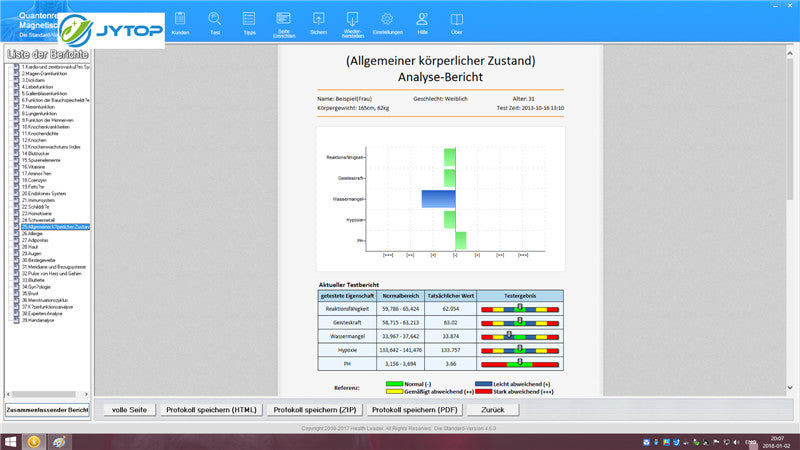Viewport: 800px width, 450px height.
Task: Click the Zurück button
Action: click(492, 410)
